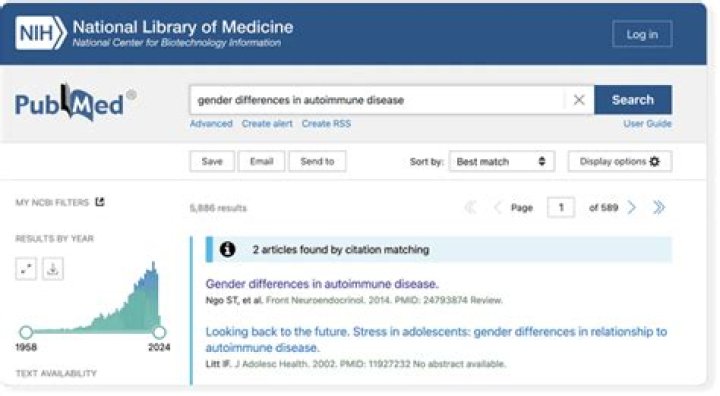720x396 pixels.
Task: Open the Send to menu
Action: coord(317,161)
